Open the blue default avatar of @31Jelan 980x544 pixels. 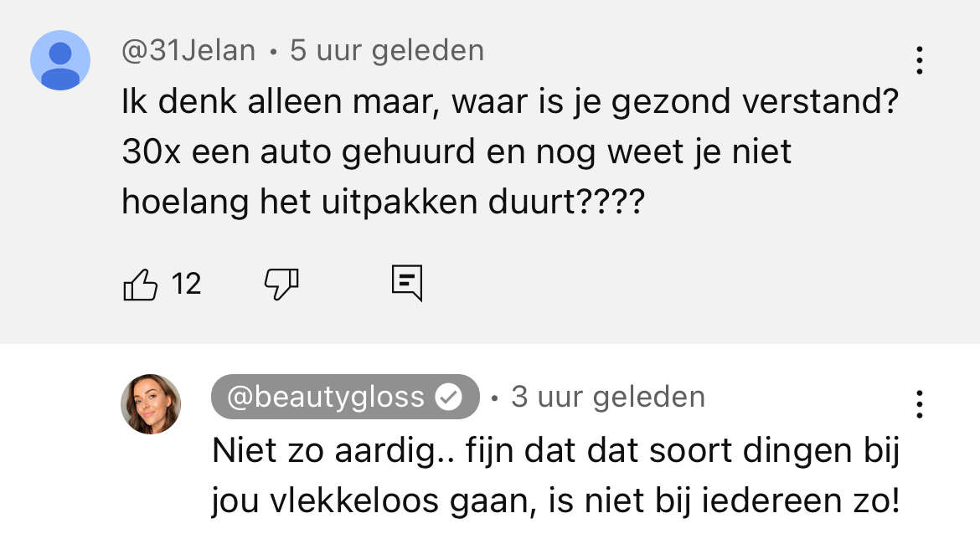click(x=60, y=60)
